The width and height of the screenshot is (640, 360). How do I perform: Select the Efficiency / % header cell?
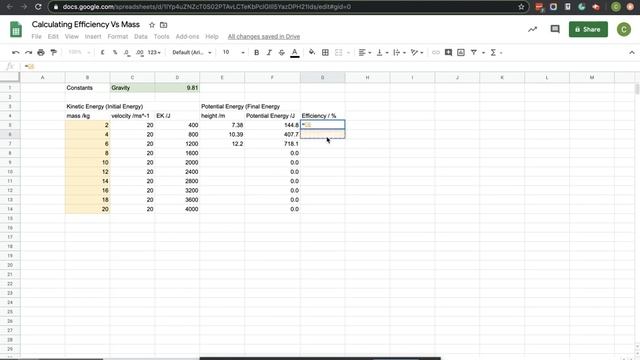[322, 116]
